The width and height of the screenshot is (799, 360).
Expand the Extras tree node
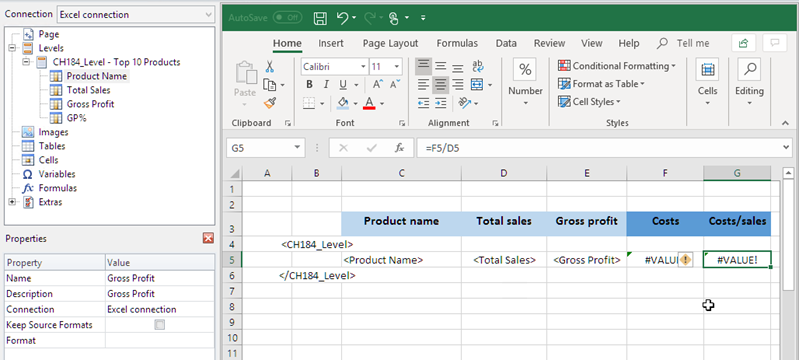point(12,202)
